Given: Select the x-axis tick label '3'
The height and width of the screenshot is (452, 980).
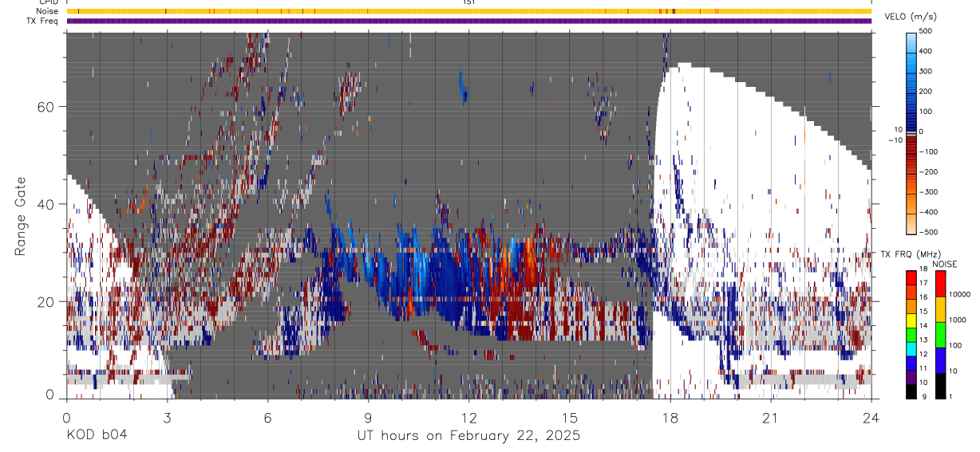Looking at the screenshot, I should [x=167, y=417].
